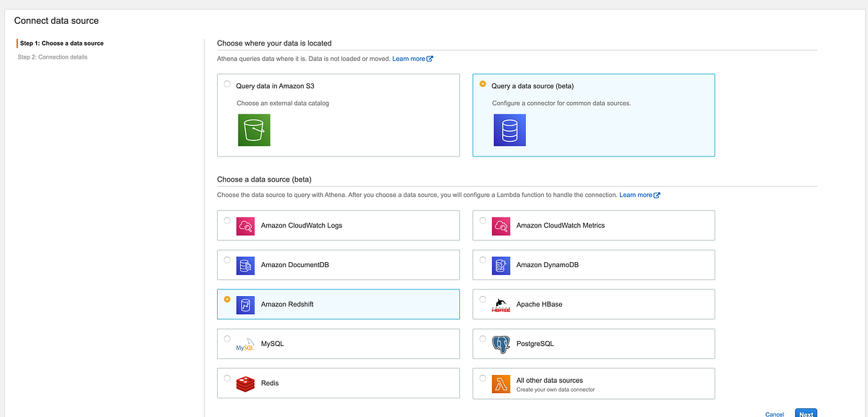
Task: Click the Amazon CloudWatch Metrics icon
Action: pos(501,226)
